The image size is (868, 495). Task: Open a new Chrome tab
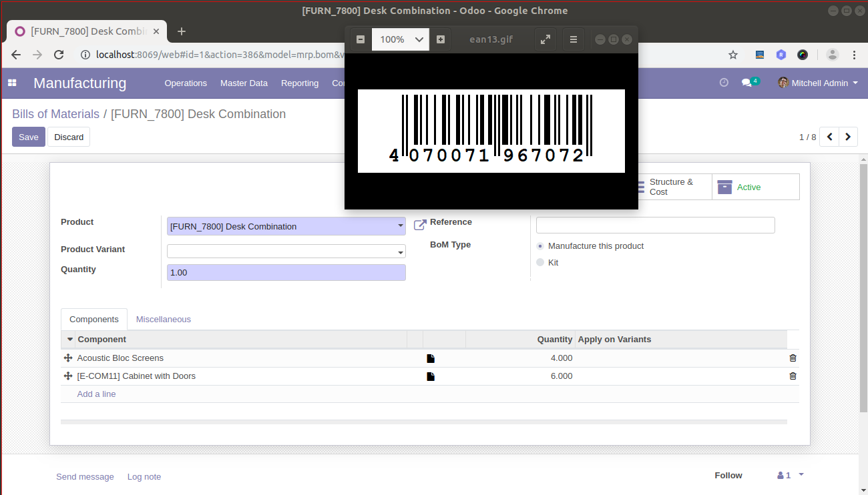[181, 31]
